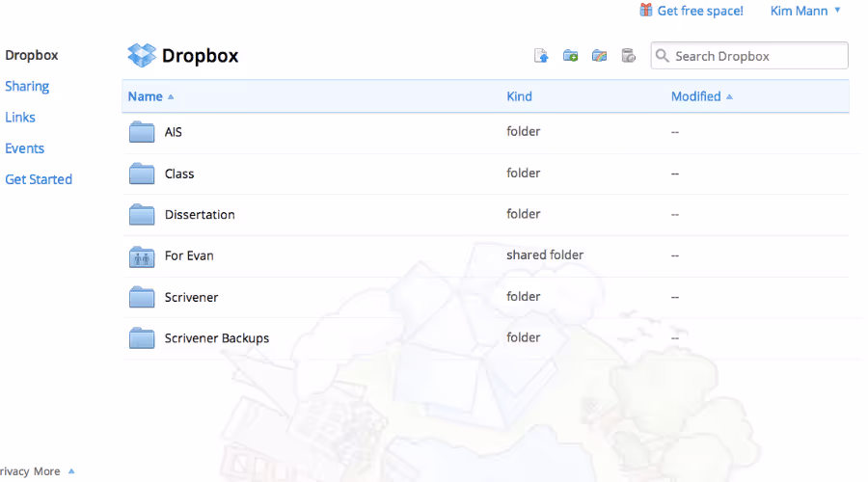The height and width of the screenshot is (482, 868).
Task: Click the New folder icon
Action: [x=570, y=56]
